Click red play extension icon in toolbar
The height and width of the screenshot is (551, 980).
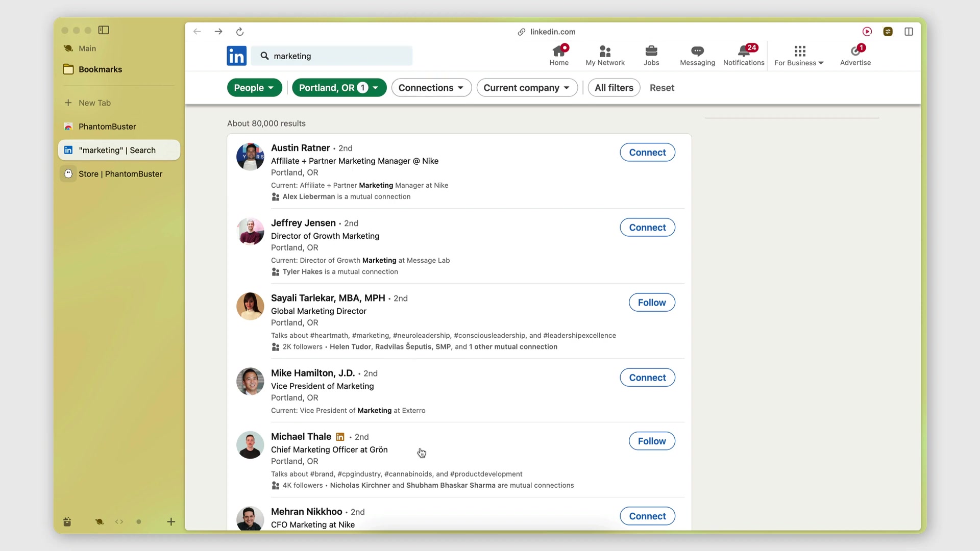tap(867, 32)
